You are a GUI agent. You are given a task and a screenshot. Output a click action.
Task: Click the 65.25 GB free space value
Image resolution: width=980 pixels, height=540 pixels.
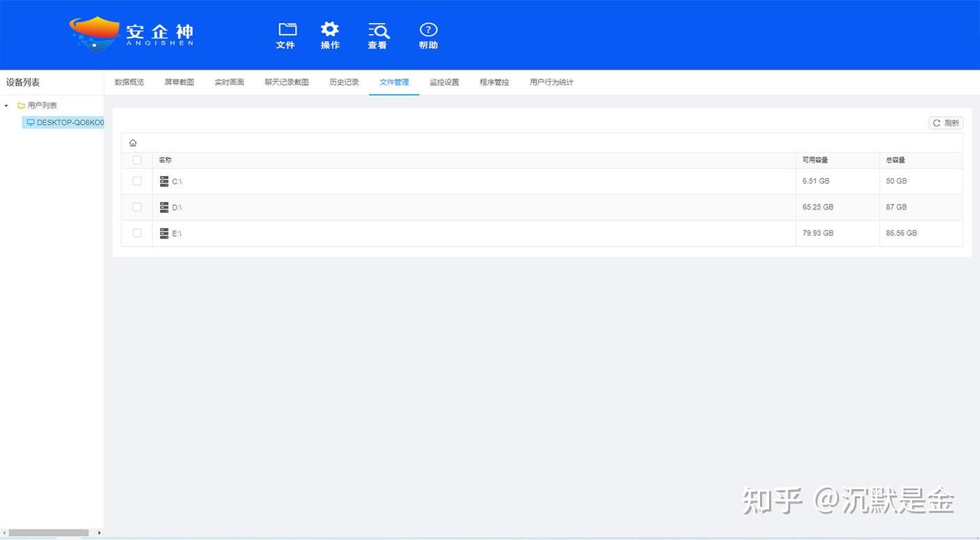coord(818,207)
